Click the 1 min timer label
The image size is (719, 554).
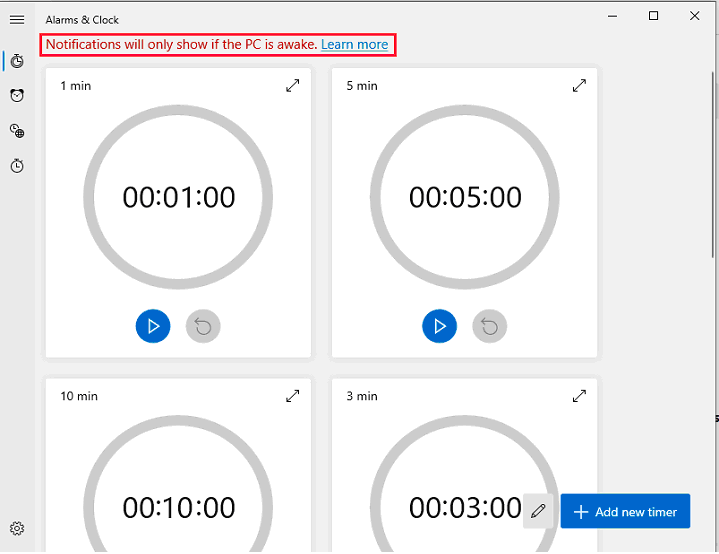pyautogui.click(x=76, y=86)
